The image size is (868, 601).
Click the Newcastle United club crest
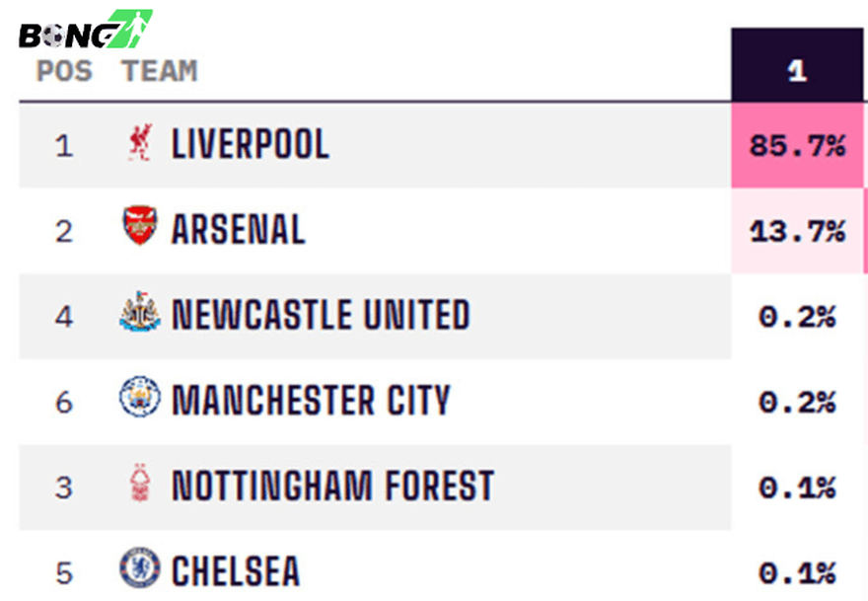(140, 313)
